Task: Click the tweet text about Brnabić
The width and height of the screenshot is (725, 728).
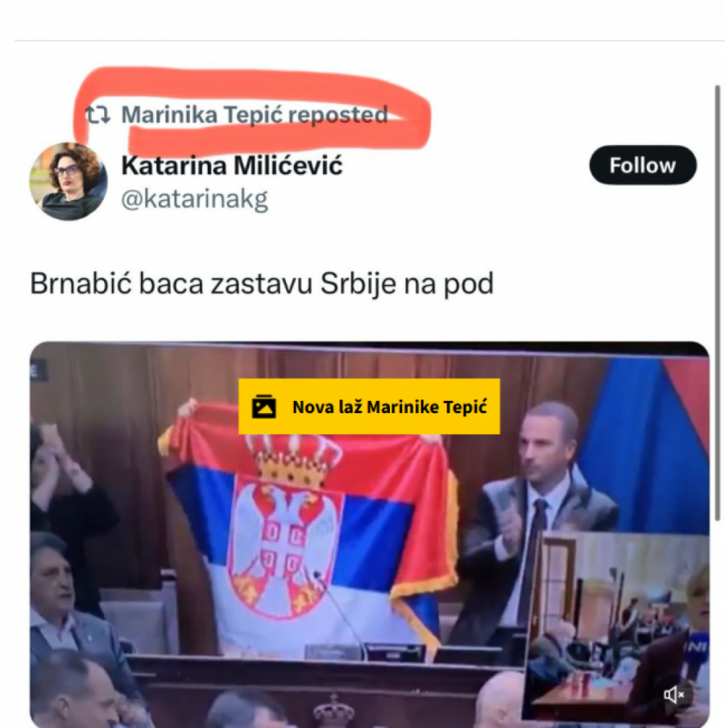Action: pos(262,283)
